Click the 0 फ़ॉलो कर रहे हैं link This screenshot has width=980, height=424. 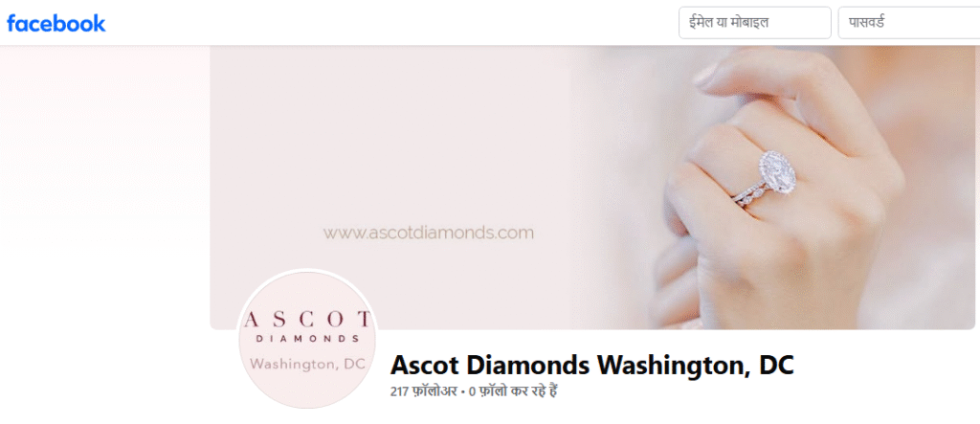[513, 391]
